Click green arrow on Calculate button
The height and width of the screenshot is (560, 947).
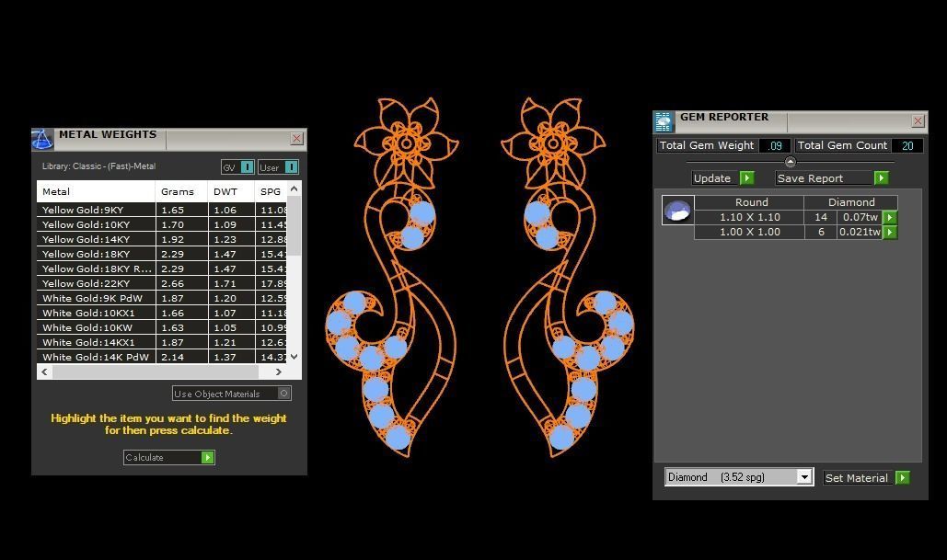click(207, 457)
